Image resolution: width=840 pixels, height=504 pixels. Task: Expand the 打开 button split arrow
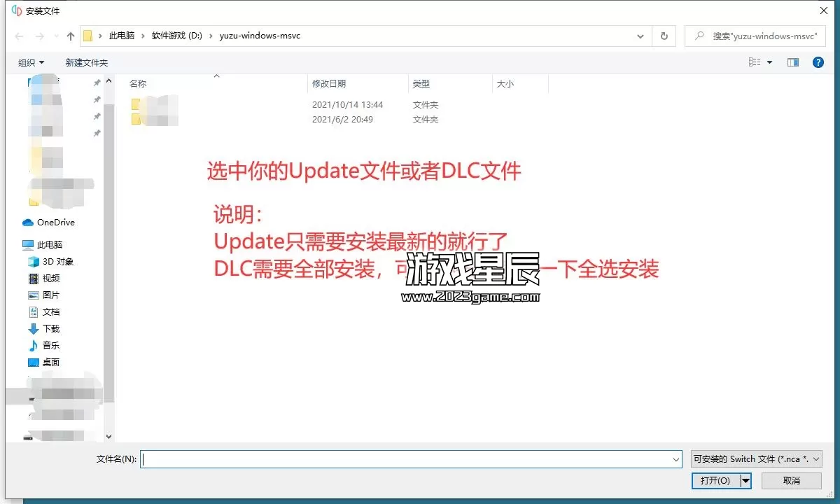point(746,480)
